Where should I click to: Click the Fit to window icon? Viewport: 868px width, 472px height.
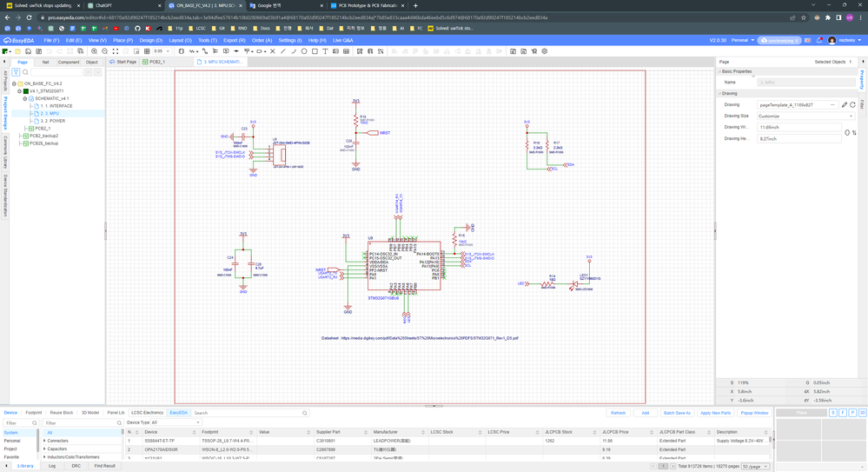(116, 51)
